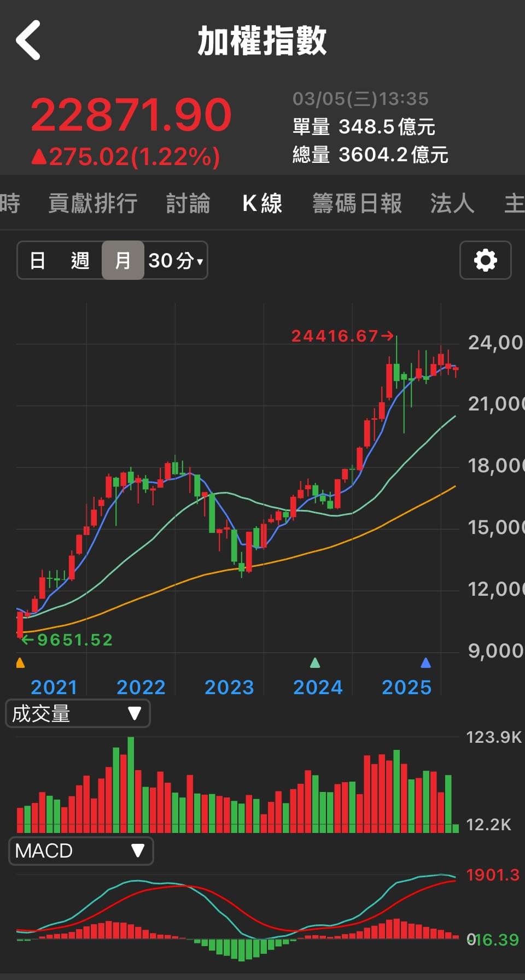Open the 法人 tab
The width and height of the screenshot is (525, 980).
452,203
